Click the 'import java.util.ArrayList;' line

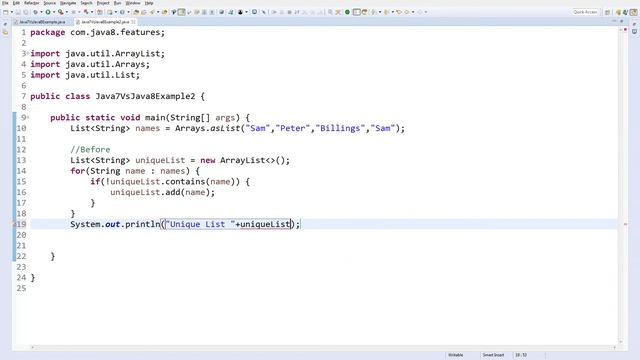click(98, 53)
